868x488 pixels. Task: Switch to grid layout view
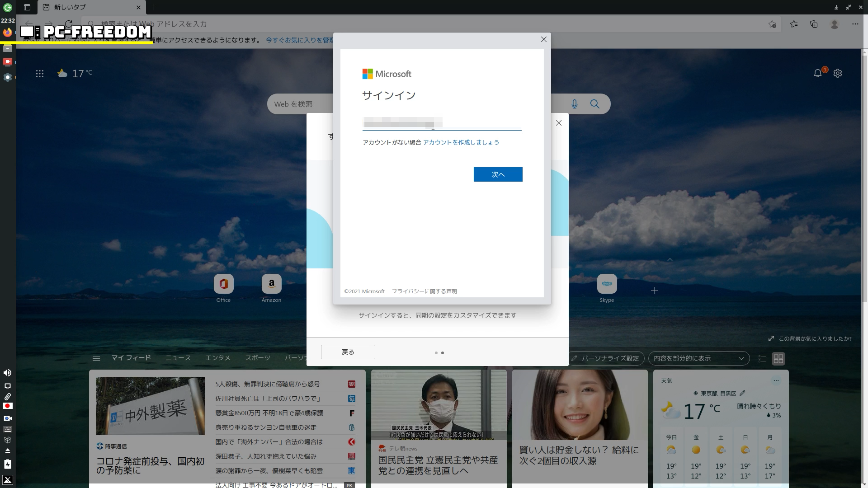click(x=778, y=358)
